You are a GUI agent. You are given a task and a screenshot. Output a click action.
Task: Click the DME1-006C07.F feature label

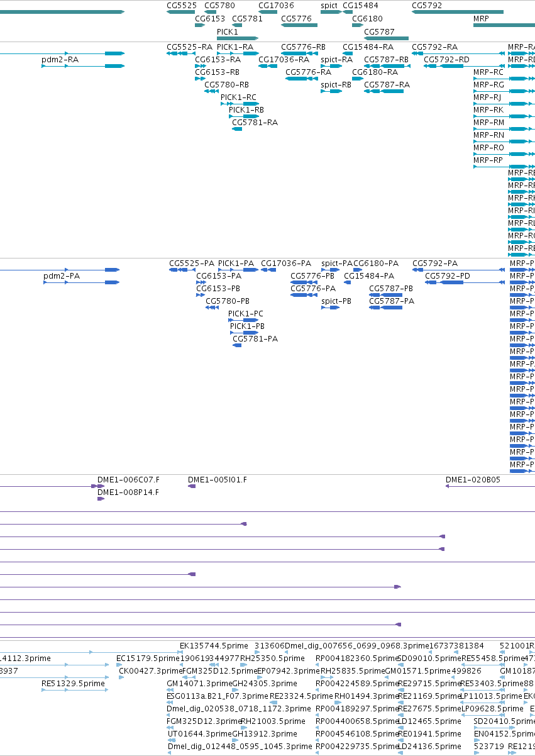pyautogui.click(x=128, y=480)
